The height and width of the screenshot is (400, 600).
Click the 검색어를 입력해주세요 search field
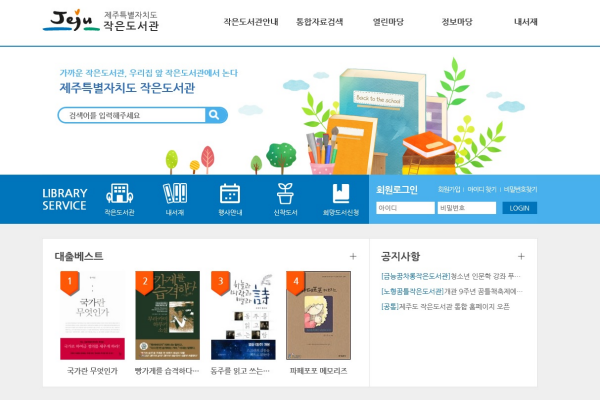(132, 115)
